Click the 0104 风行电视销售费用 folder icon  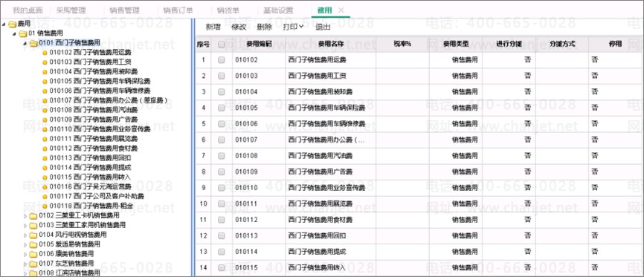[x=33, y=235]
